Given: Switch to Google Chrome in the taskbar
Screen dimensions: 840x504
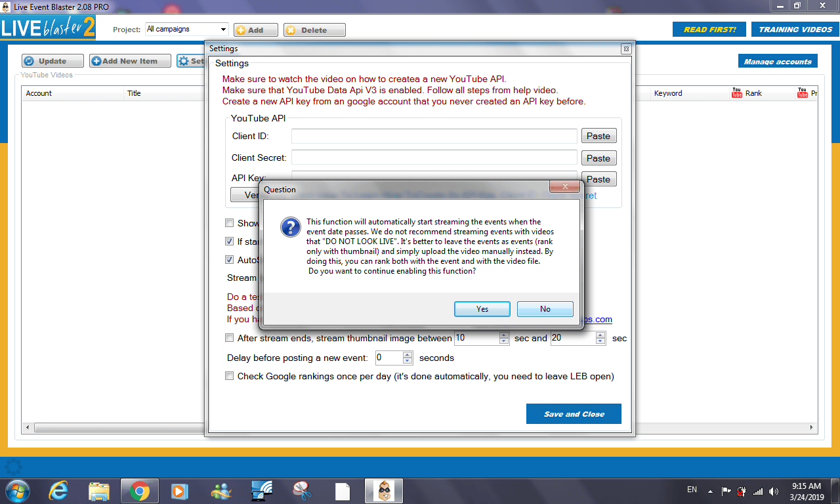Looking at the screenshot, I should coord(139,491).
